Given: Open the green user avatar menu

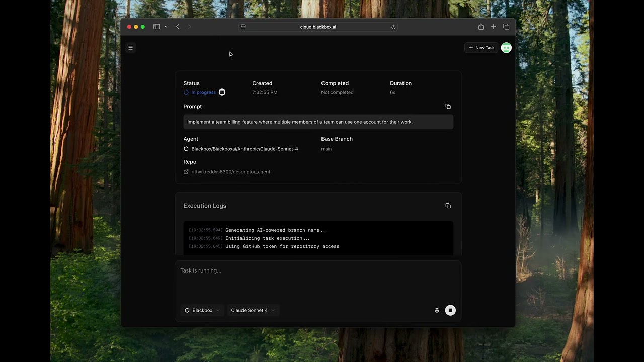Looking at the screenshot, I should click(x=506, y=48).
